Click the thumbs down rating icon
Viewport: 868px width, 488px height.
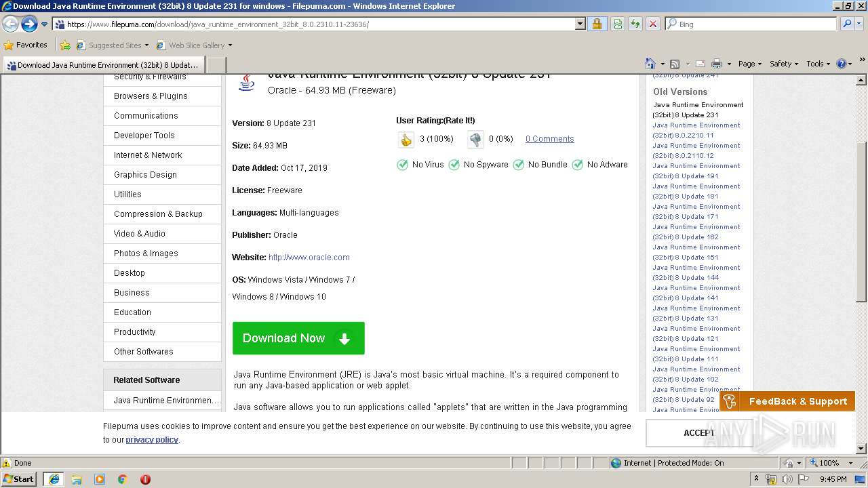475,140
